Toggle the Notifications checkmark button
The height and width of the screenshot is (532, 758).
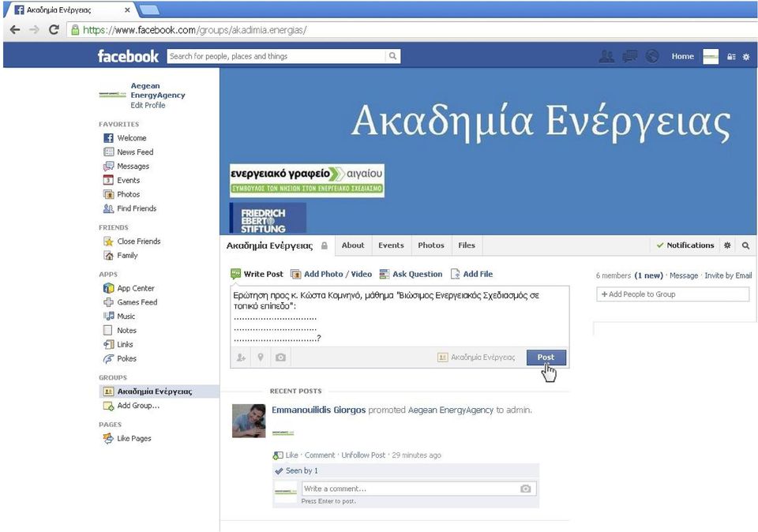[685, 245]
